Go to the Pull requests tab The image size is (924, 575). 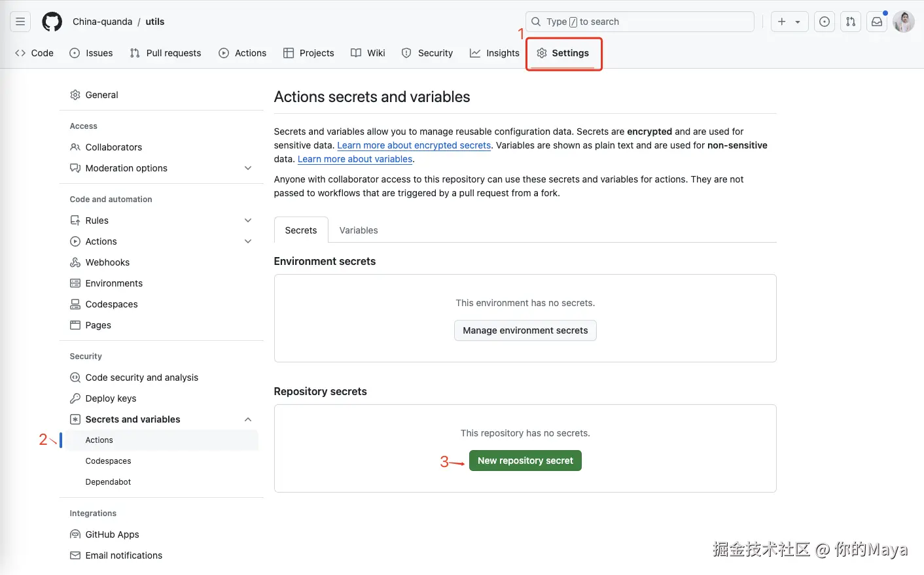click(x=166, y=53)
